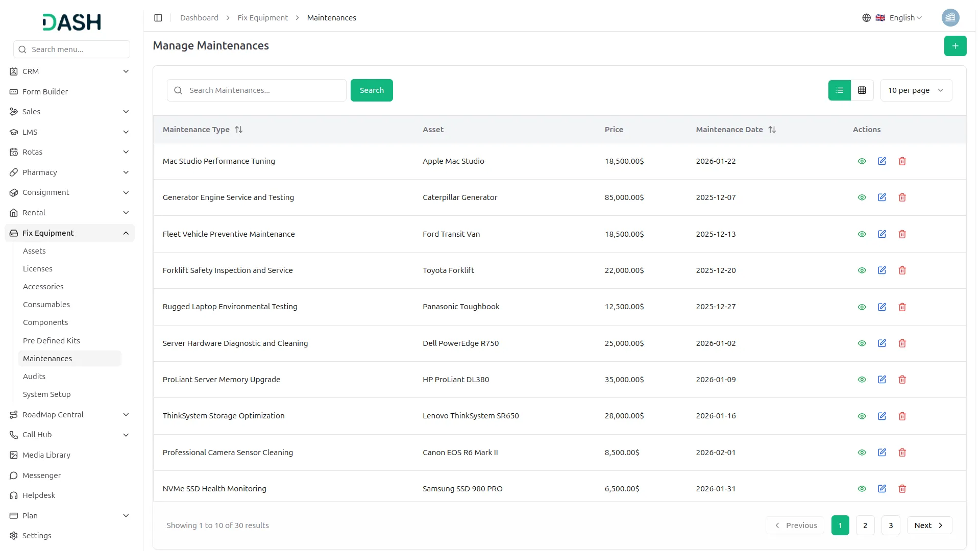Delete the Mac Studio Performance Tuning entry
980x551 pixels.
click(902, 161)
